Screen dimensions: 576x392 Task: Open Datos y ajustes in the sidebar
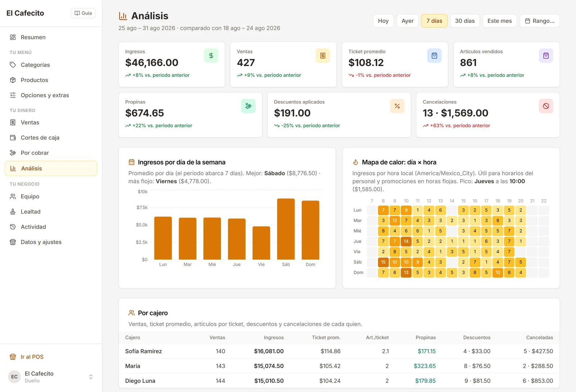point(51,242)
